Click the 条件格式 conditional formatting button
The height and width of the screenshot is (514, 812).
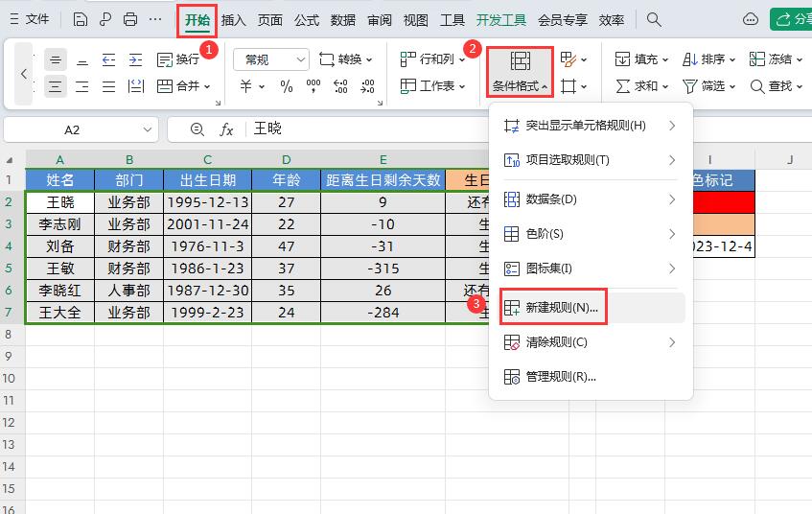coord(520,73)
